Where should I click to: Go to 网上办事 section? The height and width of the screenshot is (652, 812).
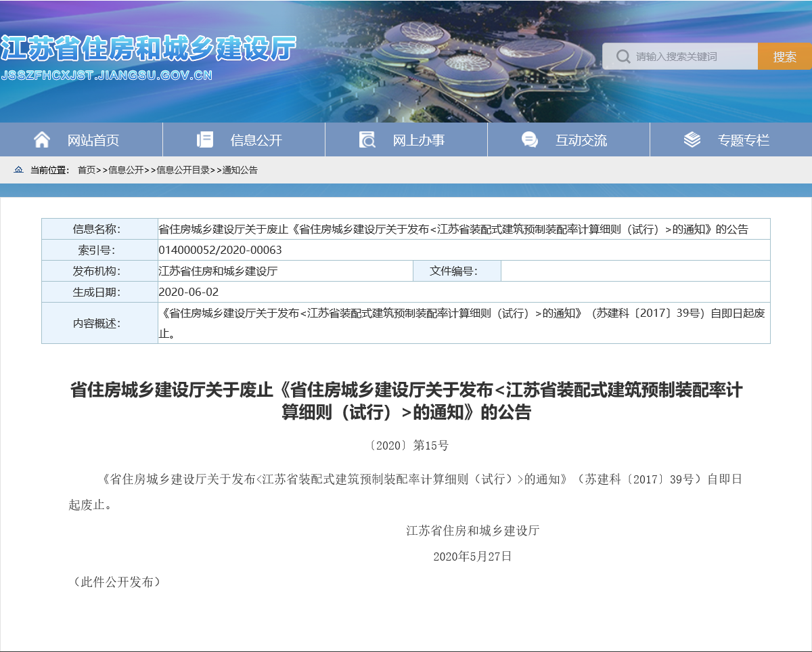click(x=418, y=140)
